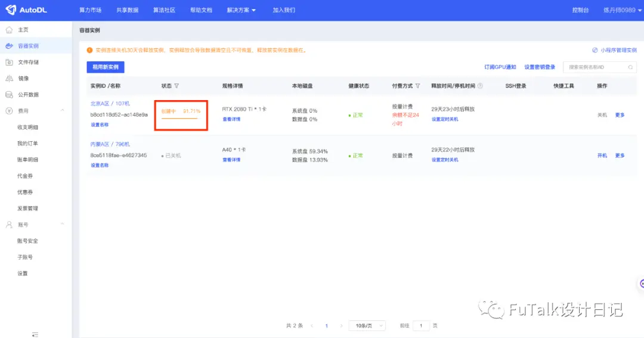Go to previous page arrow

(x=312, y=325)
